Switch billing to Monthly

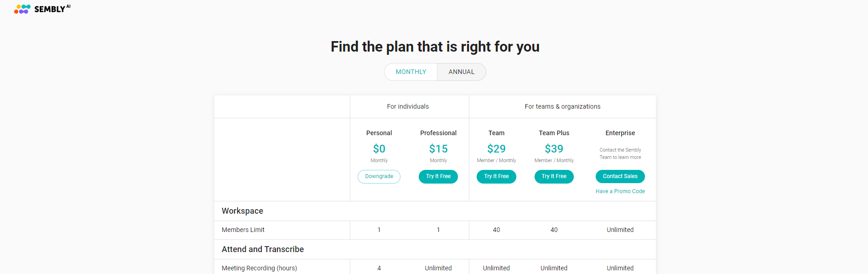[411, 72]
